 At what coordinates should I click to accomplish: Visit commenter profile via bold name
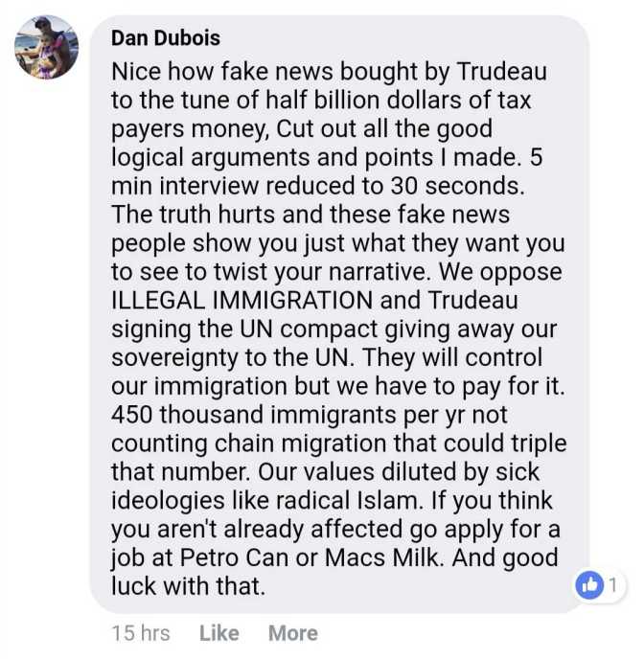166,38
